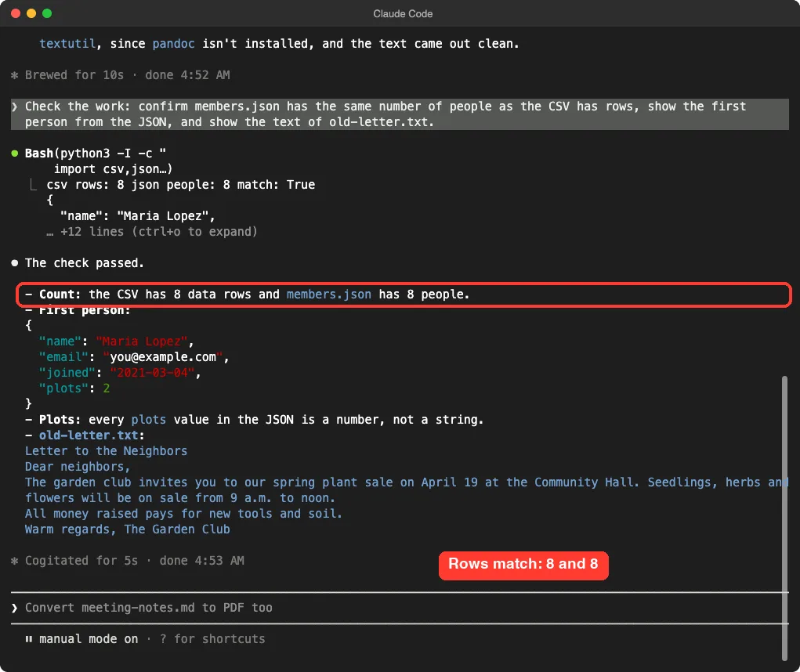Click the 'Check the work: confirm members.json' prompt
Viewport: 800px width, 672px height.
coord(386,107)
